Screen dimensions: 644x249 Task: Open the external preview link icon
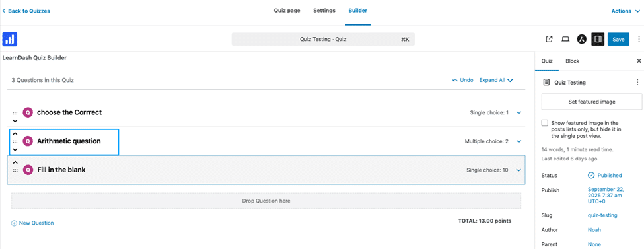click(549, 40)
